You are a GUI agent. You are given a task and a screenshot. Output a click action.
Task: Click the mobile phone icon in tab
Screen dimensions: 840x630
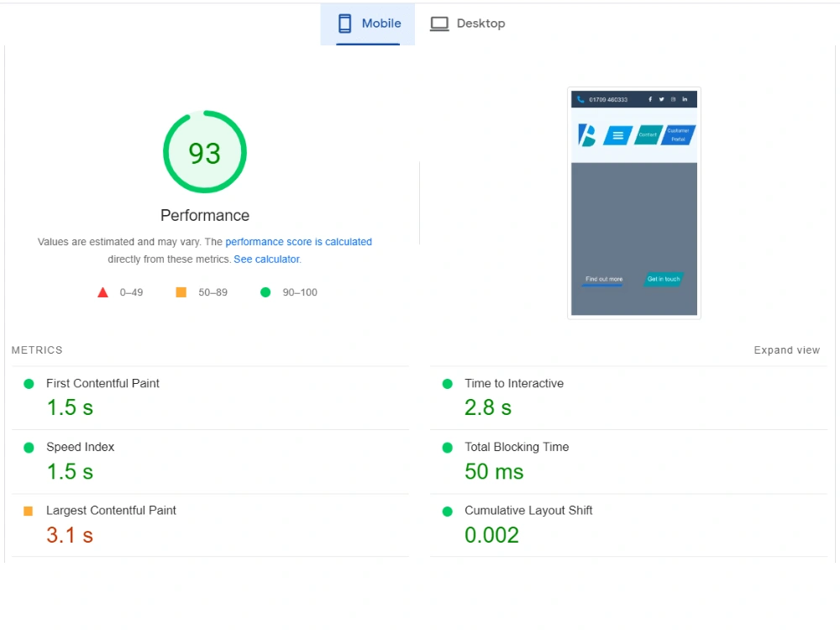[345, 24]
